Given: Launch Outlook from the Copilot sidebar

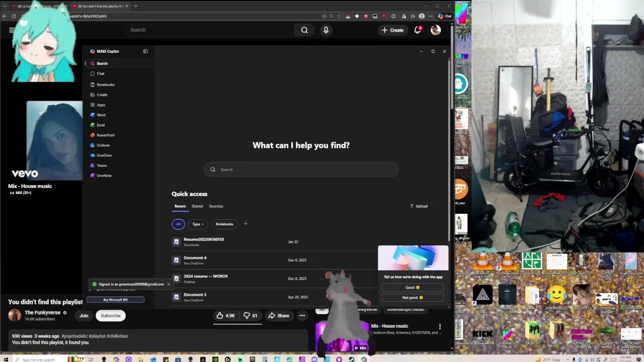Looking at the screenshot, I should (x=118, y=145).
